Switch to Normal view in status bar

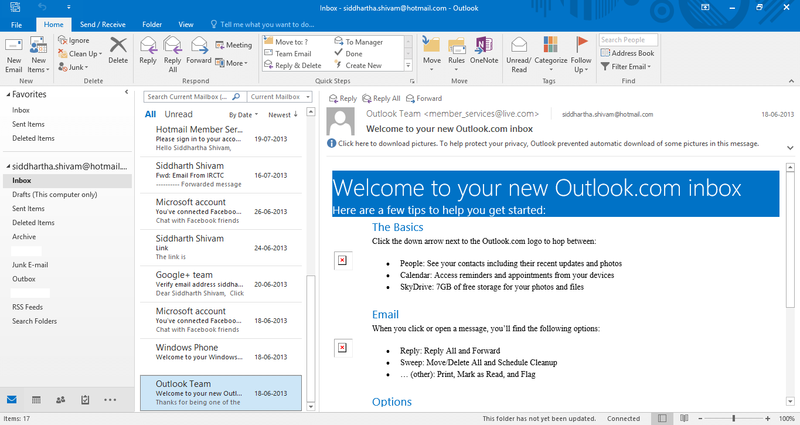point(662,418)
